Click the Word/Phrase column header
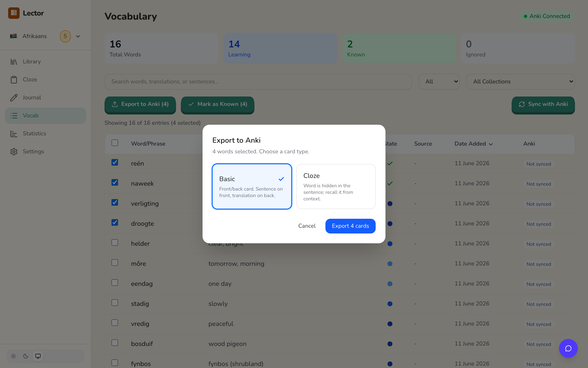 (148, 144)
